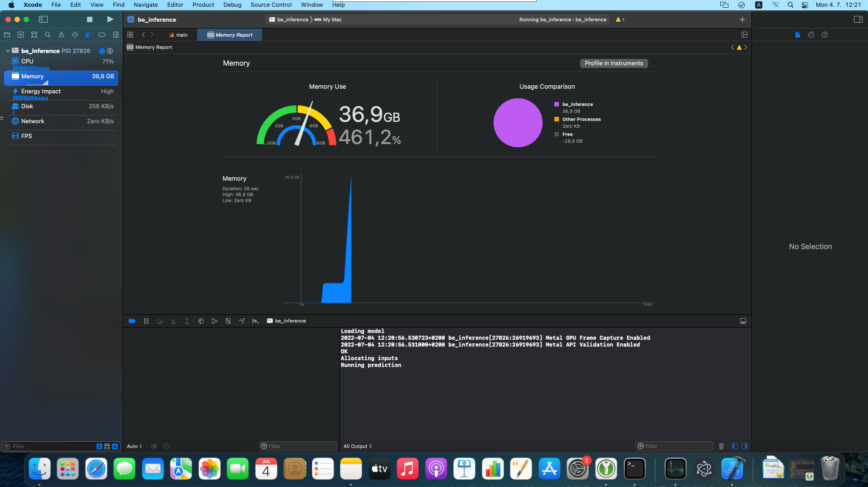Open the Find navigator magnifier icon
The image size is (868, 487).
tap(48, 35)
